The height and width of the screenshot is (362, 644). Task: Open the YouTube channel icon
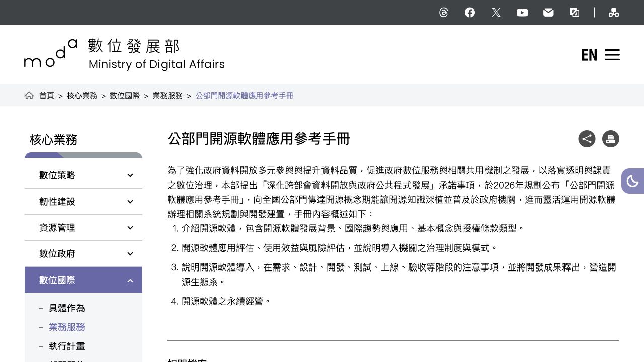point(522,13)
